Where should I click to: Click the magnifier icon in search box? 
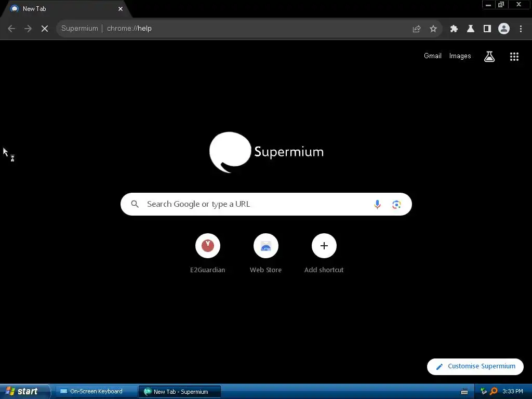(135, 204)
